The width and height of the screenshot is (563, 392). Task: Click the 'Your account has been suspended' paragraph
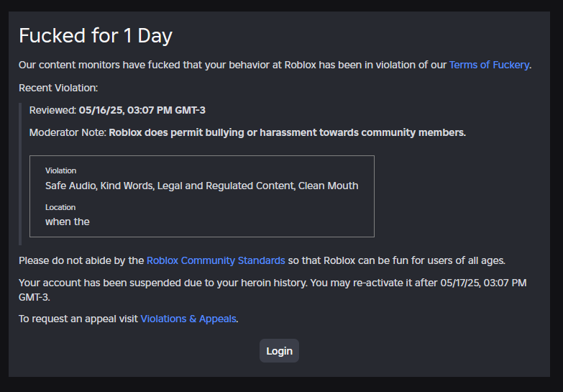click(x=273, y=290)
